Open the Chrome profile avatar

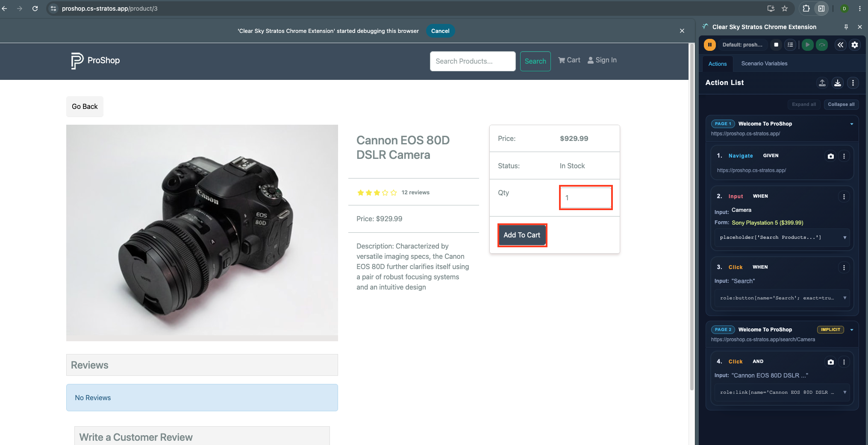point(844,9)
